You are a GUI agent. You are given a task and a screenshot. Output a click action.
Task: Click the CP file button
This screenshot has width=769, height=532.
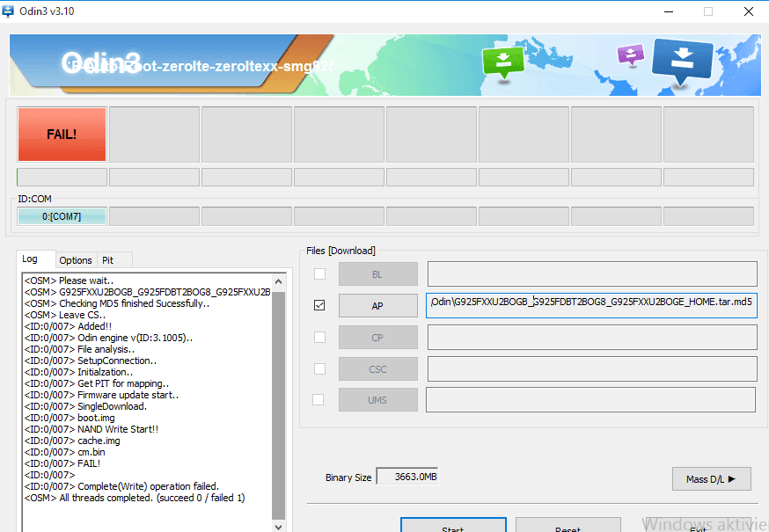[378, 338]
